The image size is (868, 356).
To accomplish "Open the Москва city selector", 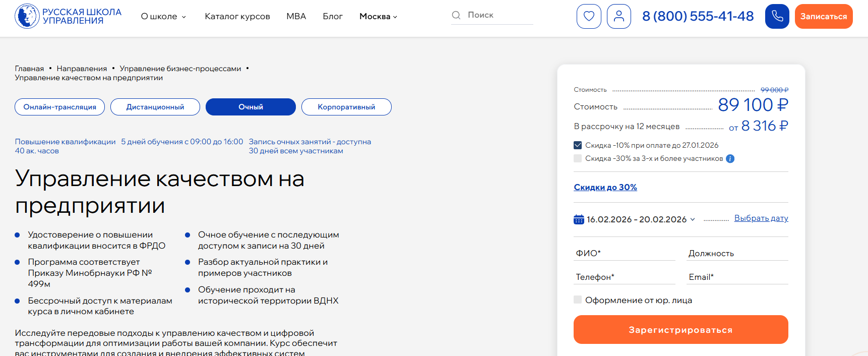I will pyautogui.click(x=378, y=17).
